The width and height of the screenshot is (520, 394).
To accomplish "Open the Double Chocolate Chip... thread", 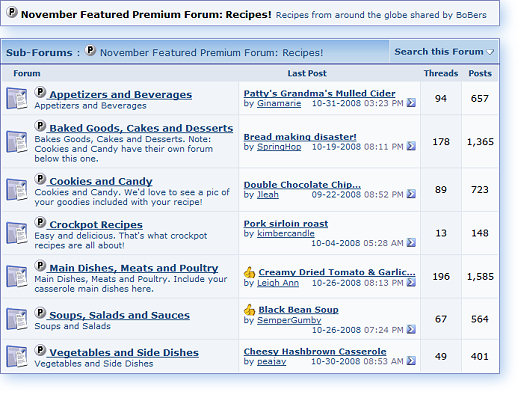I will tap(302, 185).
